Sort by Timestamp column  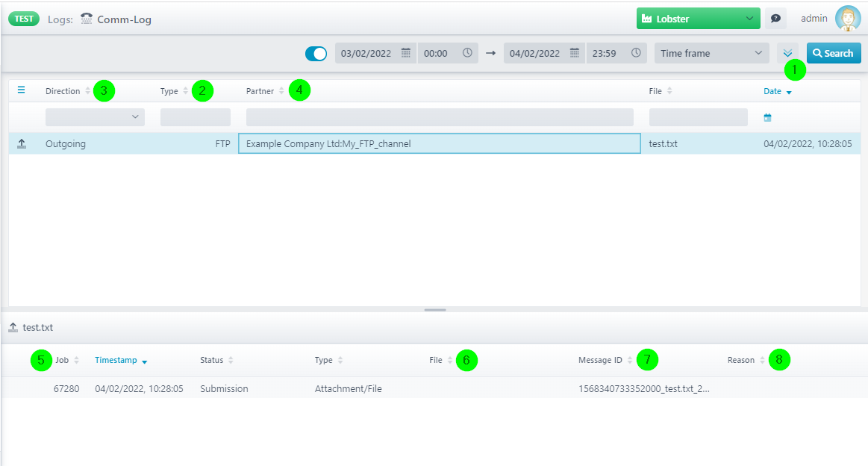point(121,360)
